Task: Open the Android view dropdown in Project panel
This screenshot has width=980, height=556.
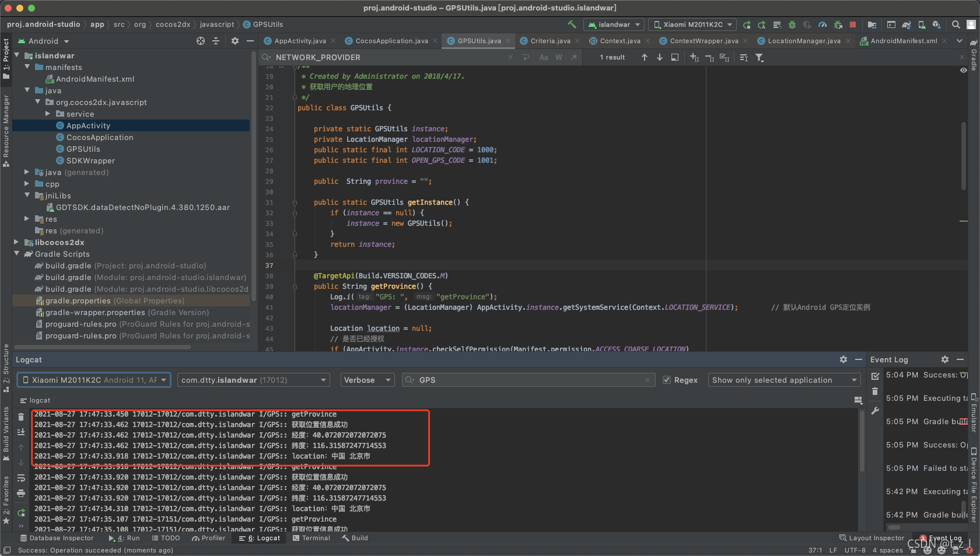Action: pyautogui.click(x=44, y=41)
